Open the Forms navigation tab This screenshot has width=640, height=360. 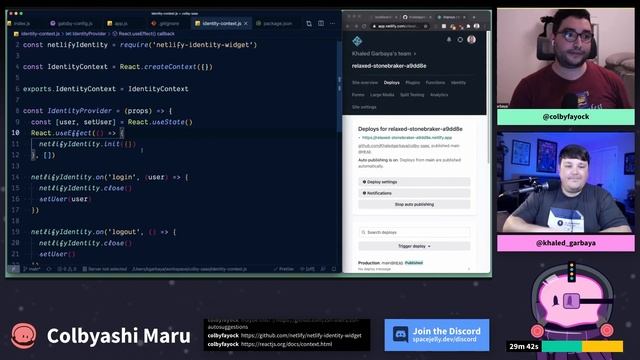click(x=358, y=95)
